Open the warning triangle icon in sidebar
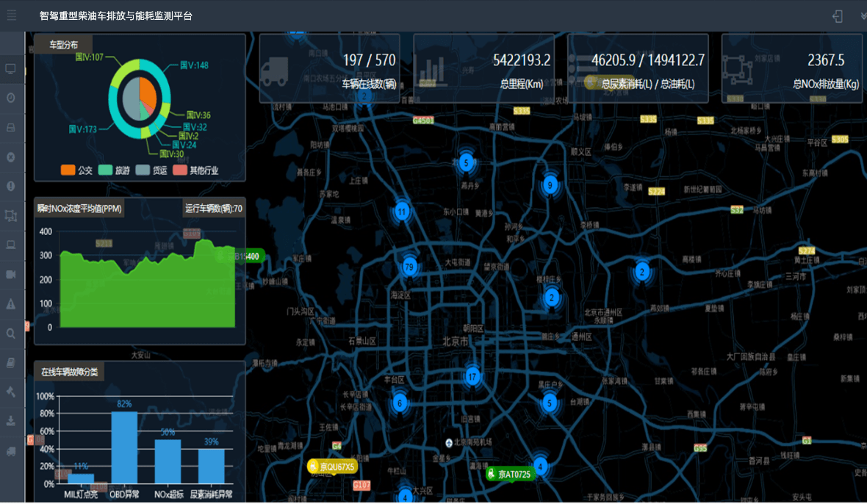Screen dimensions: 867x504 [10, 304]
